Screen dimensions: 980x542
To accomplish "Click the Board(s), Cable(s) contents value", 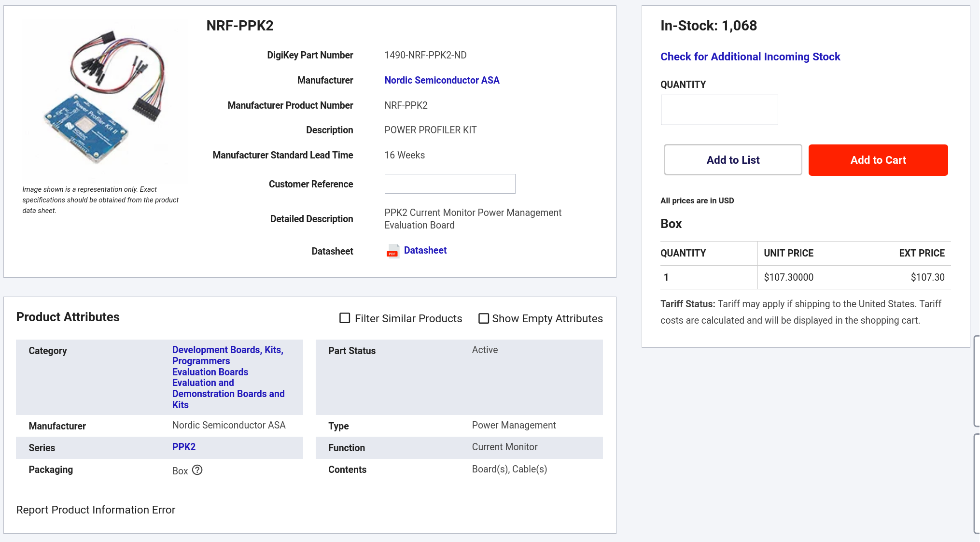I will pos(509,469).
